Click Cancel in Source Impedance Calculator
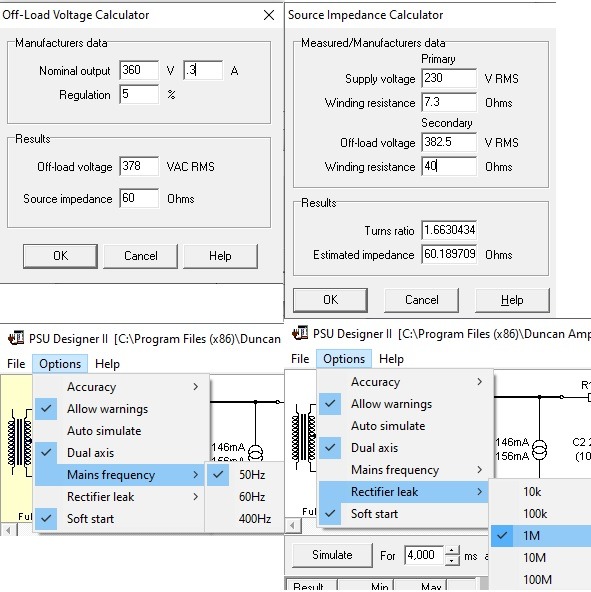 pos(421,300)
